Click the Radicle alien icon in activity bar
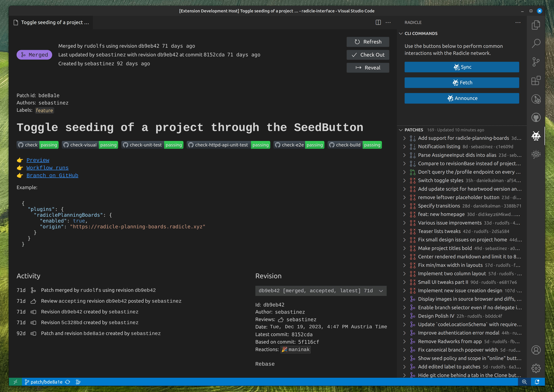Screen dimensions: 554x392 coord(536,136)
